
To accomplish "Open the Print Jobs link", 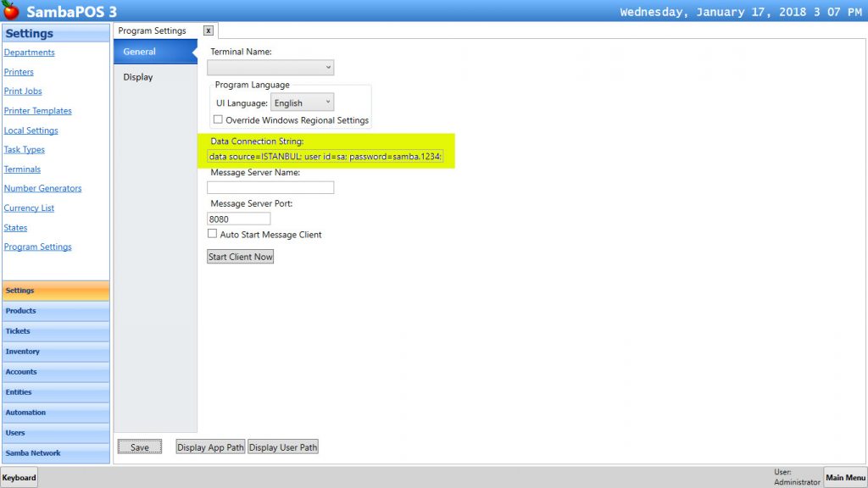I will click(x=23, y=91).
